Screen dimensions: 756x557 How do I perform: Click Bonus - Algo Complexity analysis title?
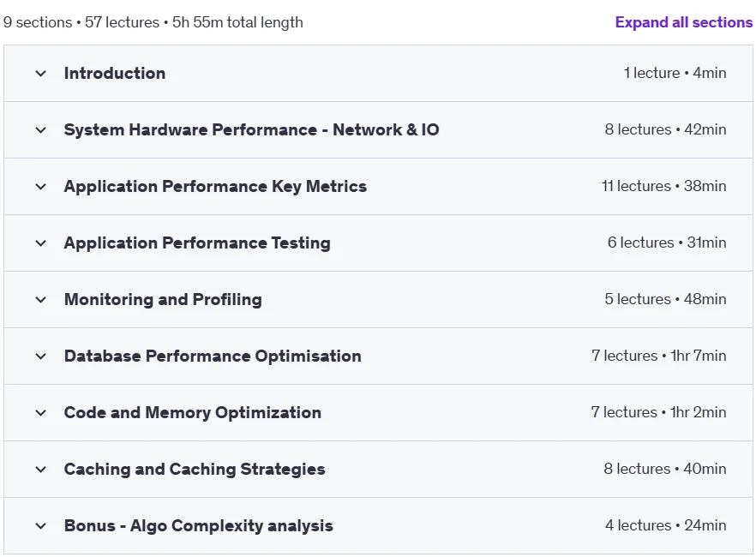point(199,525)
